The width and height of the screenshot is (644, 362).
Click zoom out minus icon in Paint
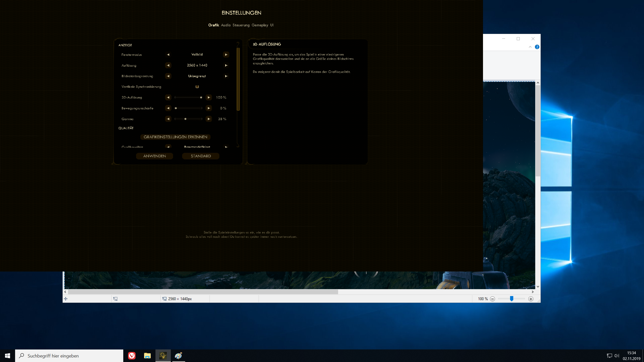click(x=493, y=299)
